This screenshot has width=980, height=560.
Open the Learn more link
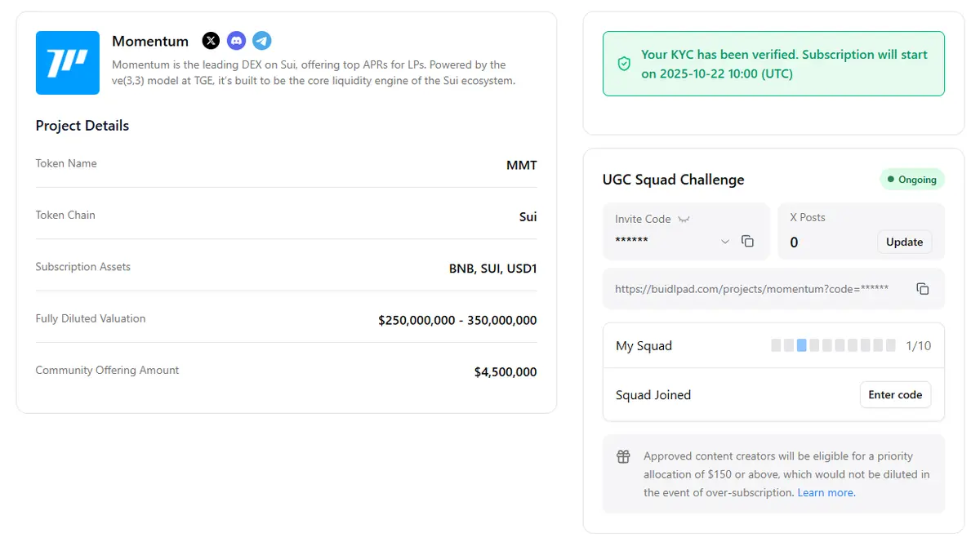[x=825, y=493]
